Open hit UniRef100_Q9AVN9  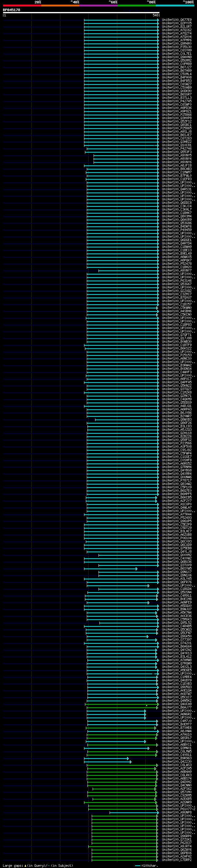176,57
